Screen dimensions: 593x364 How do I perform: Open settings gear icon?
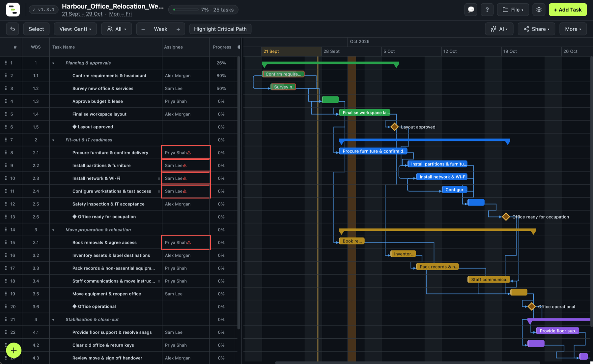[x=539, y=10]
